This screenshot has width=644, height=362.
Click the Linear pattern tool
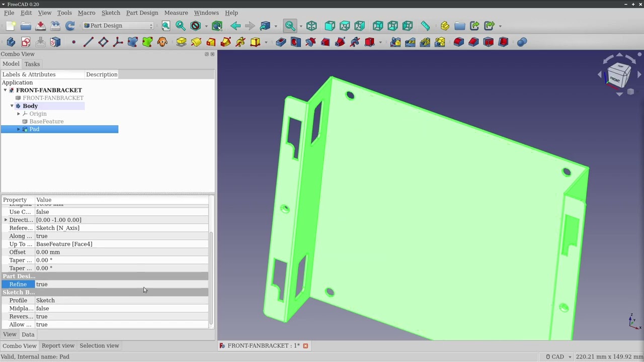pos(410,42)
